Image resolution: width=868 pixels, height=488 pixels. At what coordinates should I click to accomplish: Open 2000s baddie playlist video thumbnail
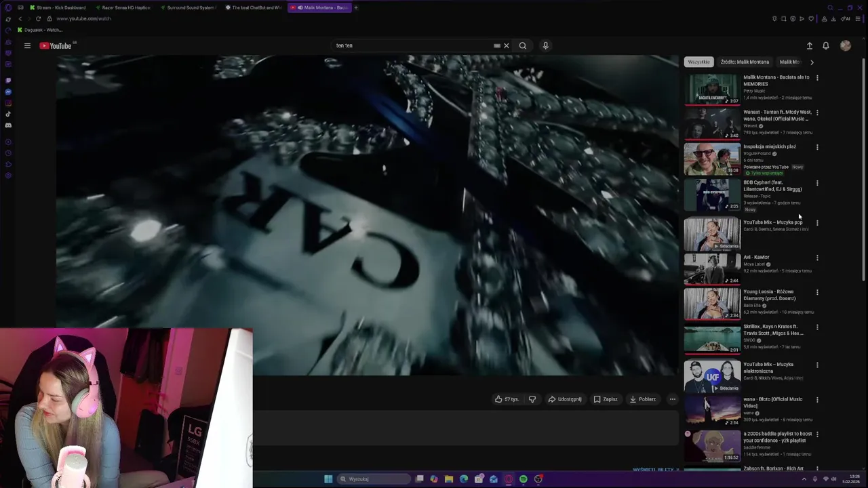(712, 447)
